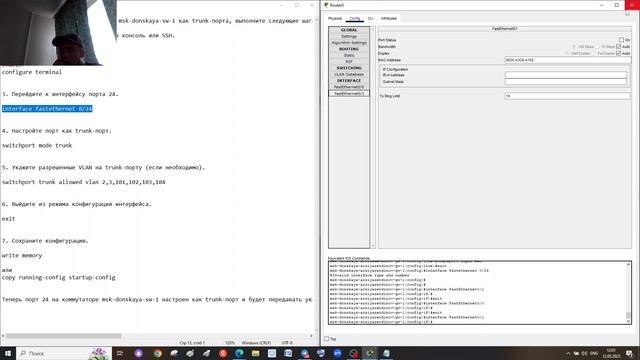Viewport: 640px width, 360px height.
Task: Minimize the Router0 window
Action: [602, 5]
